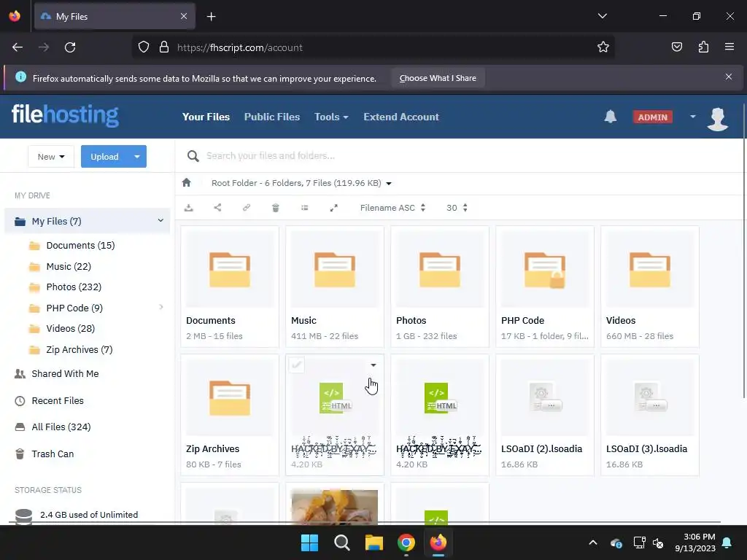Open File Explorer from taskbar
The image size is (747, 560).
[374, 542]
